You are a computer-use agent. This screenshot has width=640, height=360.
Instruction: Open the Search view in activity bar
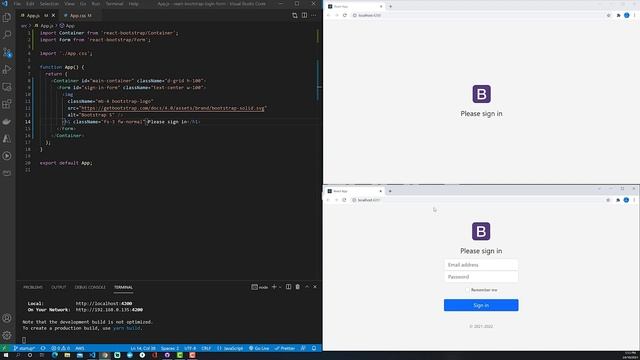point(7,34)
